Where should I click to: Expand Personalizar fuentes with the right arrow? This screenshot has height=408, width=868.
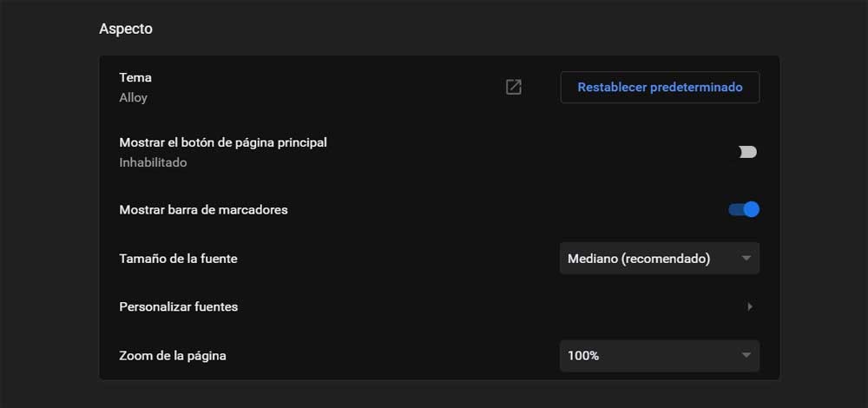pyautogui.click(x=750, y=306)
